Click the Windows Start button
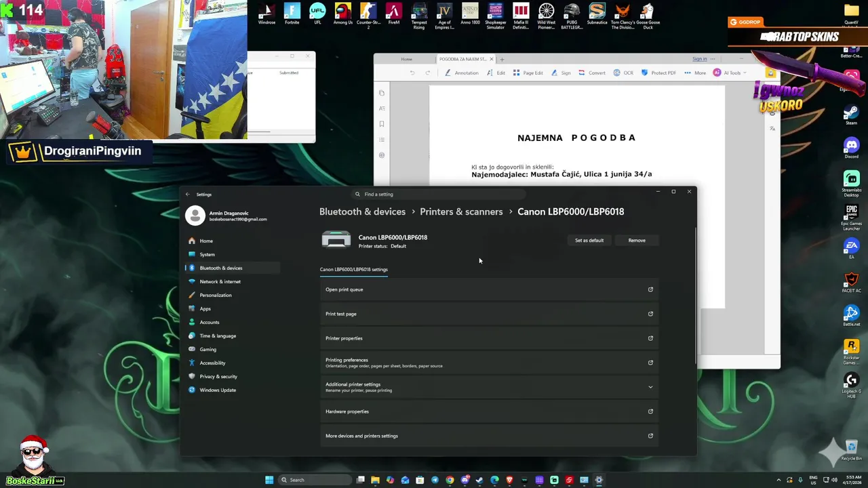This screenshot has height=488, width=868. point(269,480)
